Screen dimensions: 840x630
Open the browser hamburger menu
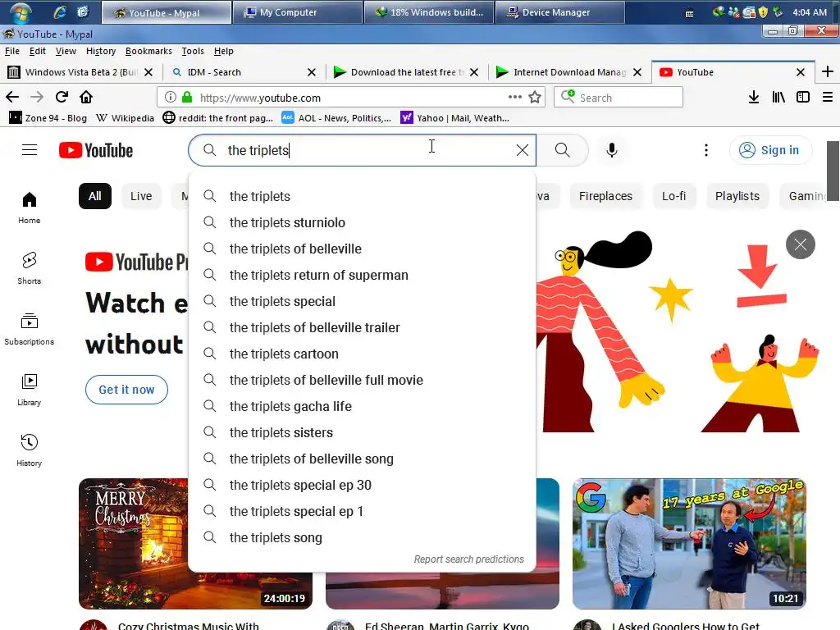tap(828, 97)
